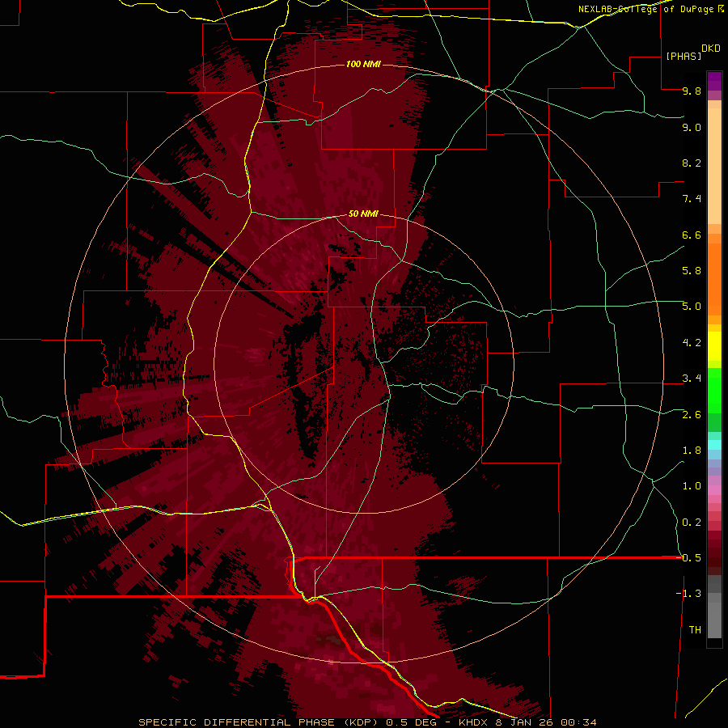Pick the pink segment of the color bar
The width and height of the screenshot is (728, 728).
coord(714,490)
